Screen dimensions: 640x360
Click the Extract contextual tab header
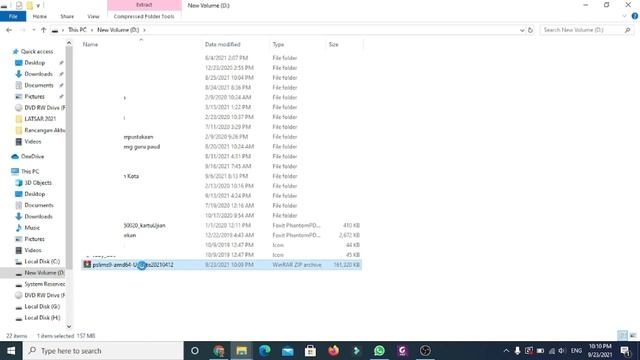144,5
